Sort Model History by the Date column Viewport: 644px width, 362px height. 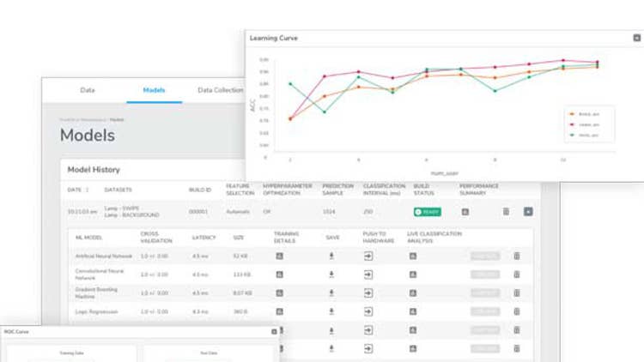(x=87, y=189)
